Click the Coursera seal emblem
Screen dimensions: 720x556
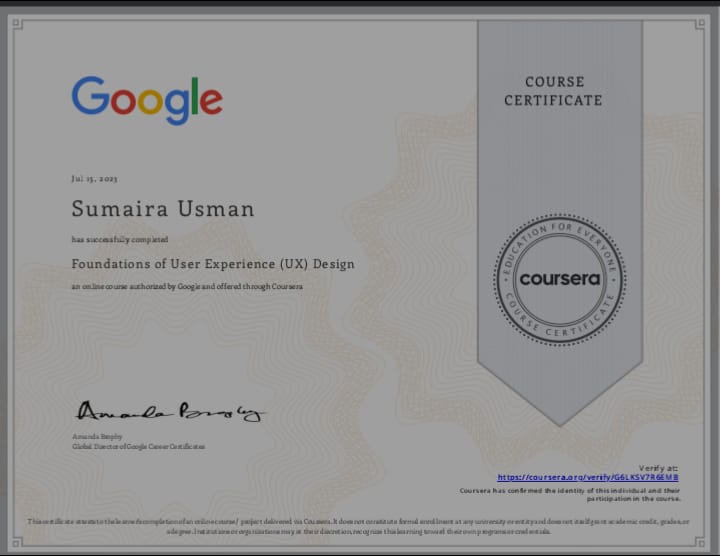tap(560, 280)
